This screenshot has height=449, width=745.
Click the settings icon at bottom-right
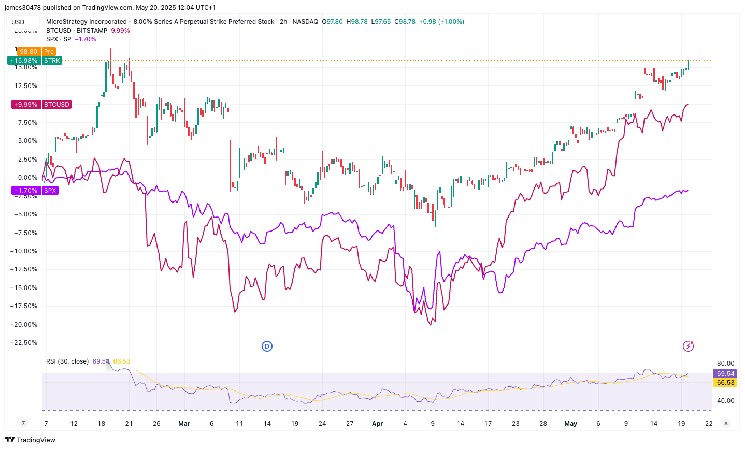727,423
